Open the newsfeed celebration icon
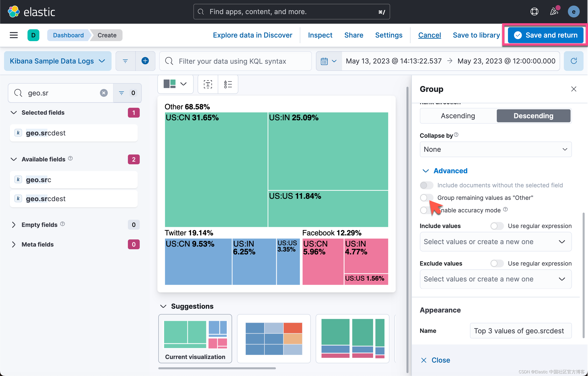The width and height of the screenshot is (588, 376). point(554,11)
